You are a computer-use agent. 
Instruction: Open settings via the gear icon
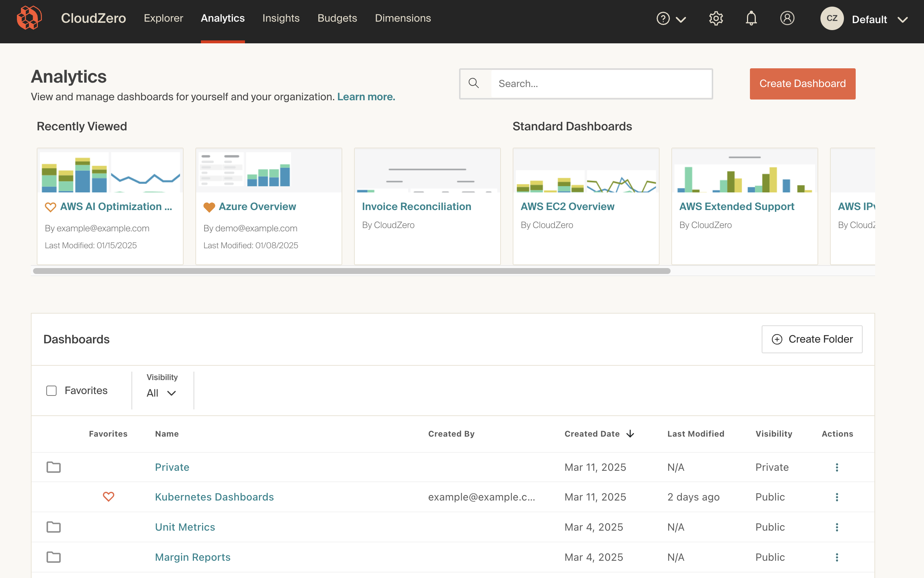(x=716, y=18)
